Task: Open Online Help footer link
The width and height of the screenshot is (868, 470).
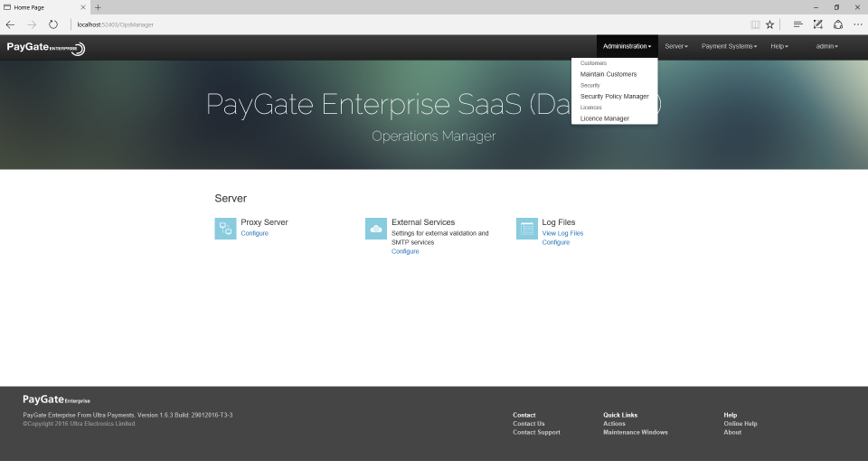Action: click(741, 424)
